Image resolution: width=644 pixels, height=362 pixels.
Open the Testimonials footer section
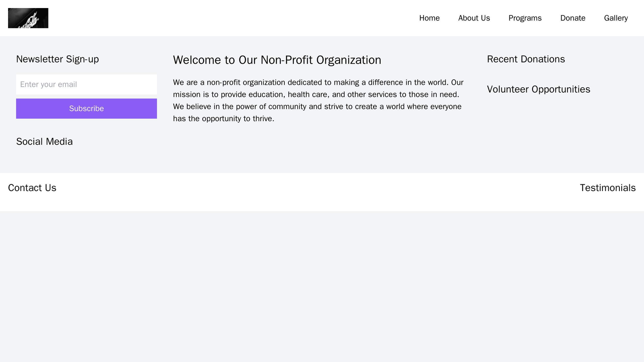609,188
